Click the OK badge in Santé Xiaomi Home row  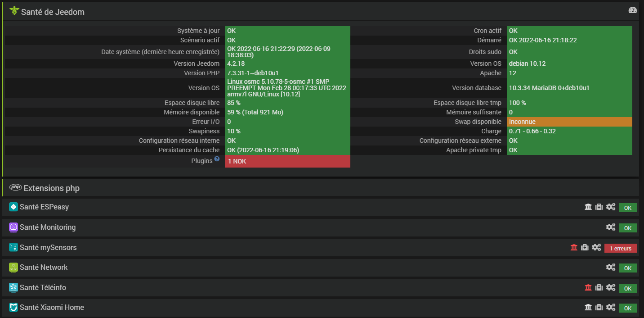click(x=628, y=308)
